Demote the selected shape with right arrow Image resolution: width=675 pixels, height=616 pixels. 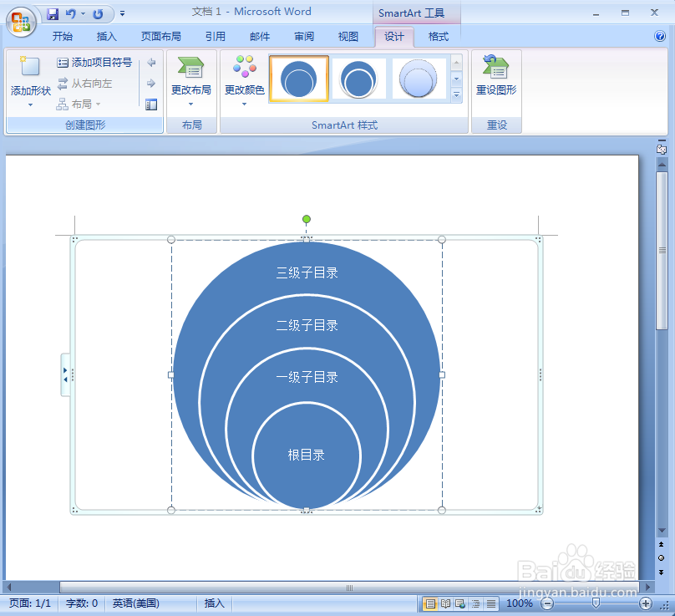[151, 83]
